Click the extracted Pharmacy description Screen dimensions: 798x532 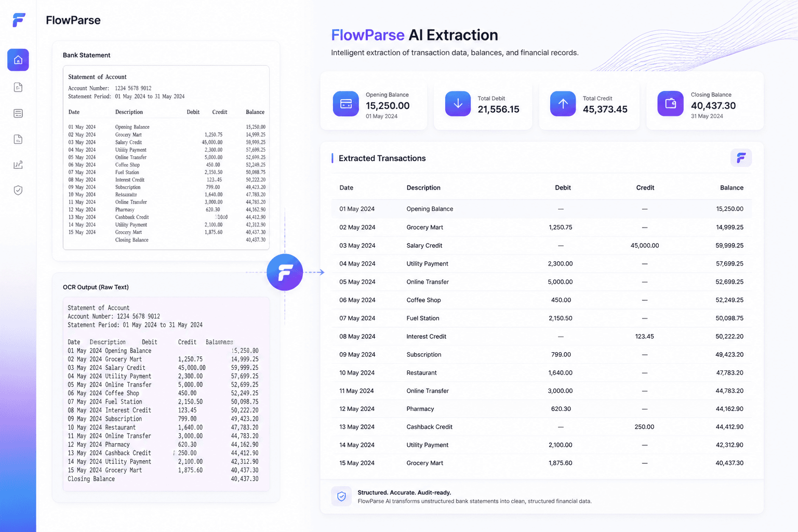click(420, 409)
